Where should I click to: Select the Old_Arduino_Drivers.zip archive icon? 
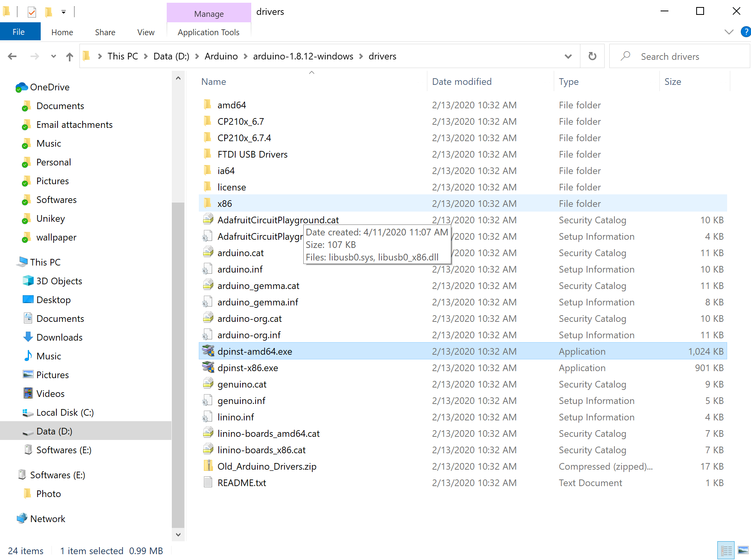coord(208,466)
